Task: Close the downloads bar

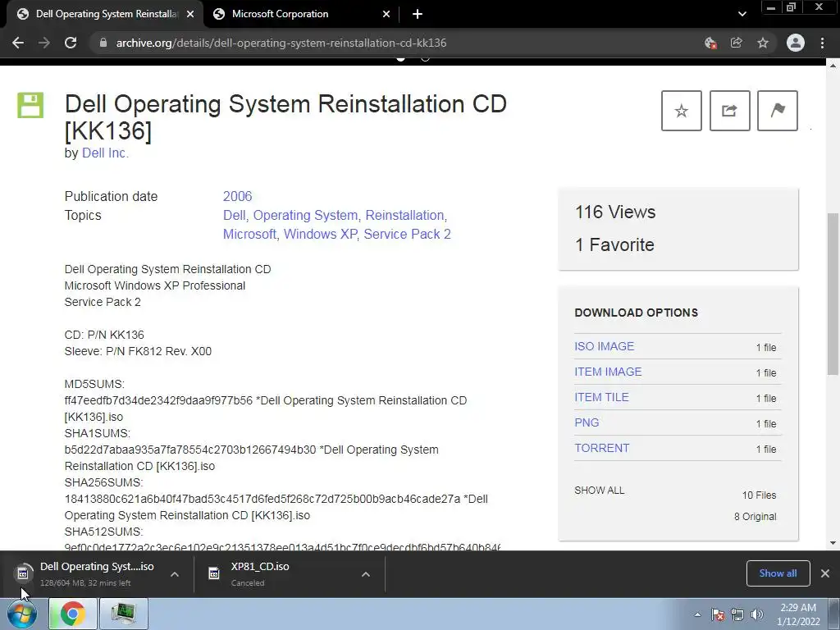Action: tap(825, 573)
